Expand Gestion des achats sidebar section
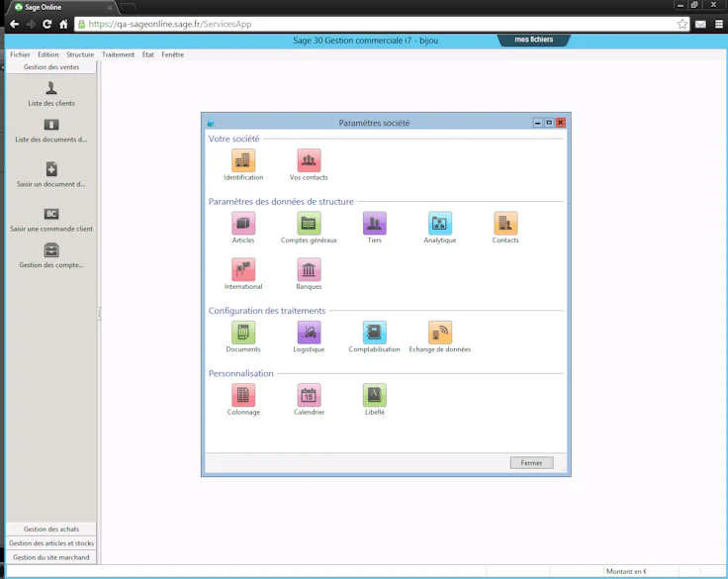This screenshot has width=728, height=579. click(x=51, y=529)
